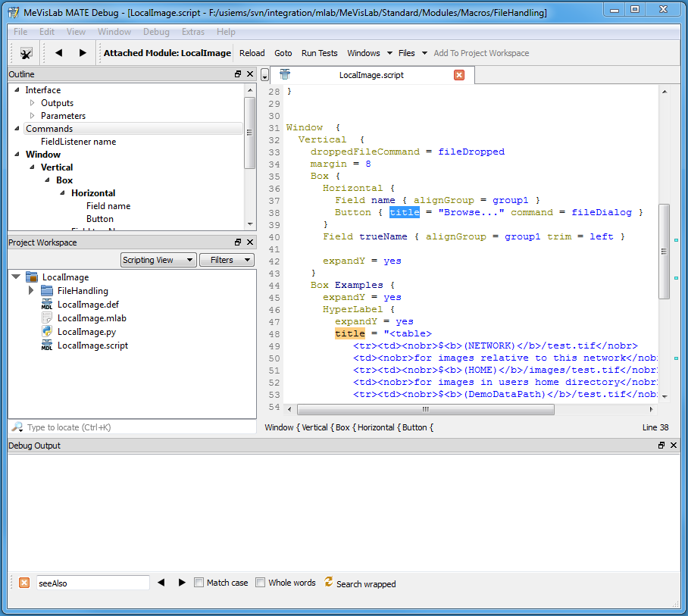
Task: Find previous match using left arrow
Action: pos(161,583)
